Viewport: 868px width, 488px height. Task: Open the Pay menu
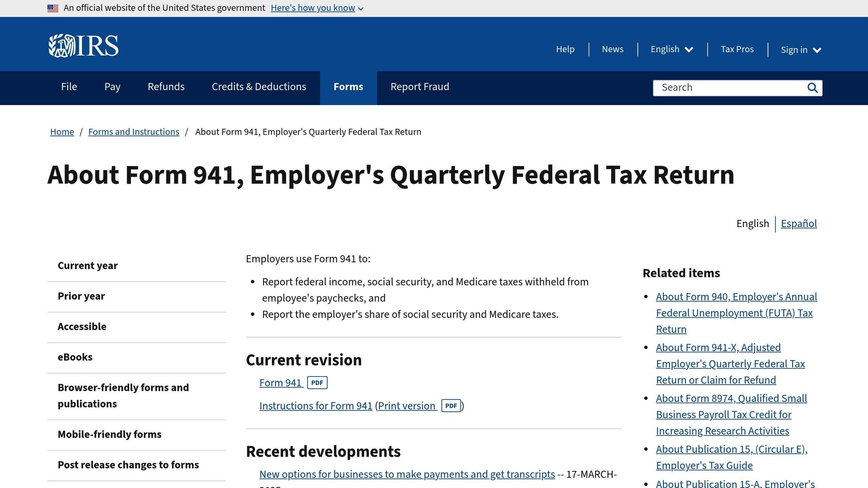pyautogui.click(x=112, y=87)
